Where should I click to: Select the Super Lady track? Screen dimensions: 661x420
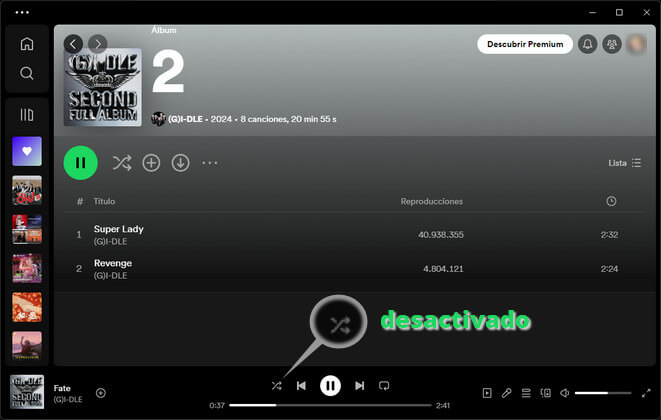click(354, 234)
